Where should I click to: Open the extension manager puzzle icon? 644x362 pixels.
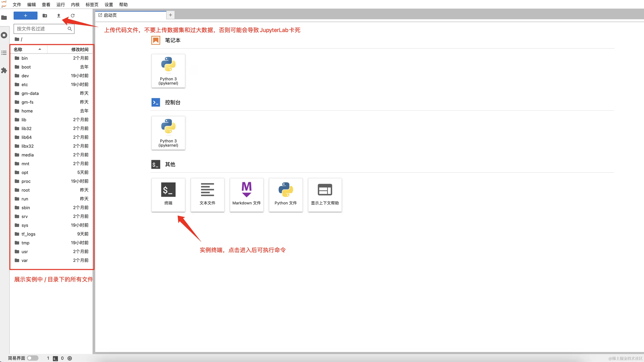coord(4,70)
